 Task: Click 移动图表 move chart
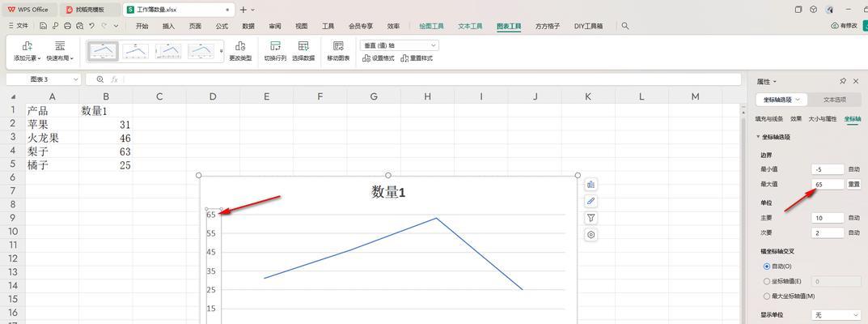338,51
